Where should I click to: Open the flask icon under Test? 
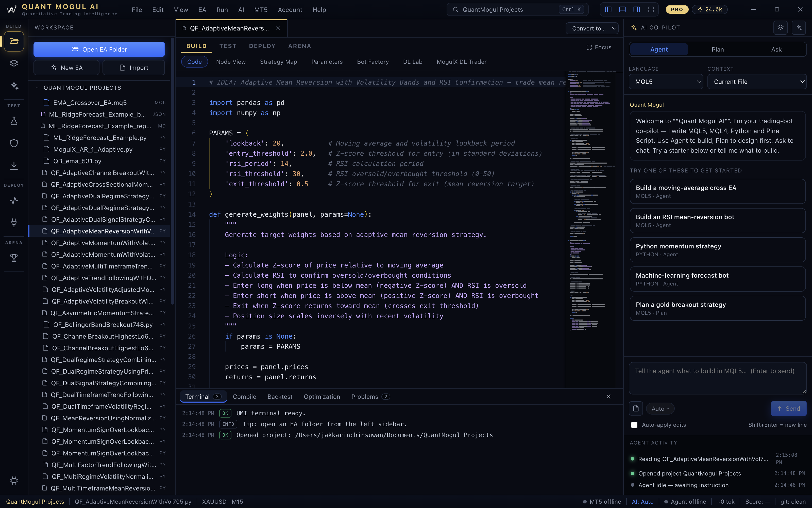tap(14, 121)
